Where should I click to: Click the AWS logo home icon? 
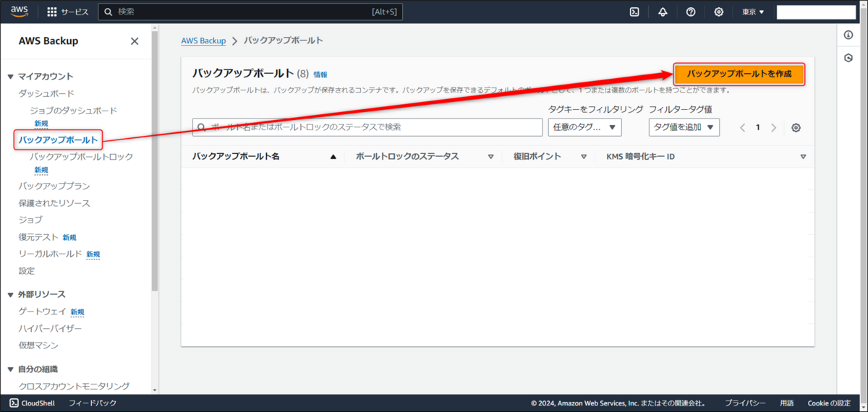coord(19,12)
